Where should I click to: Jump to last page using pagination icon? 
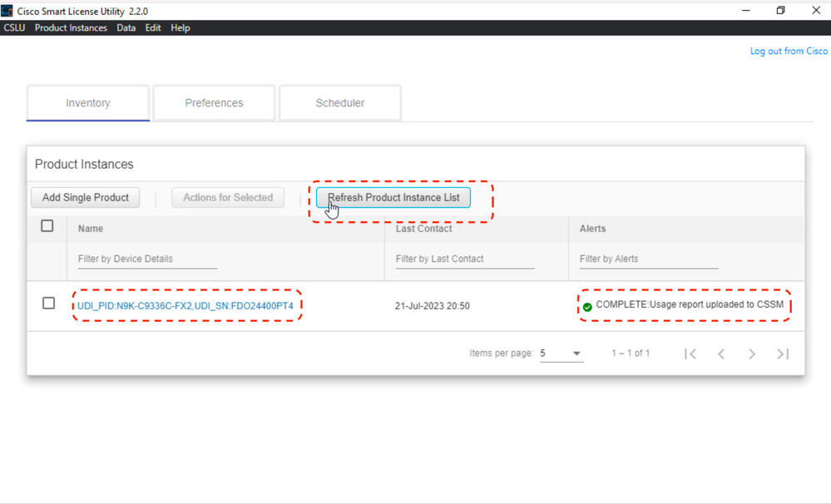pos(782,353)
